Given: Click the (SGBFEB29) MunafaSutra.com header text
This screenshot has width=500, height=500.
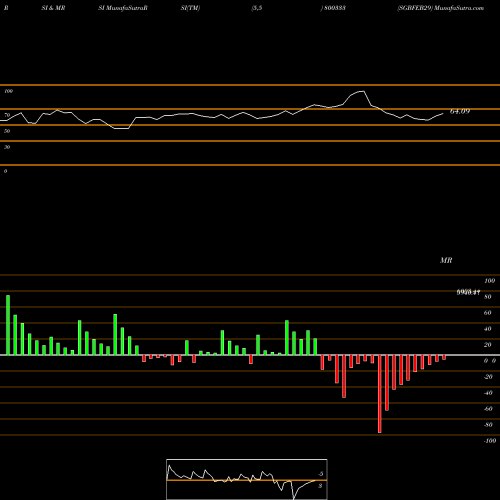Looking at the screenshot, I should [x=440, y=8].
